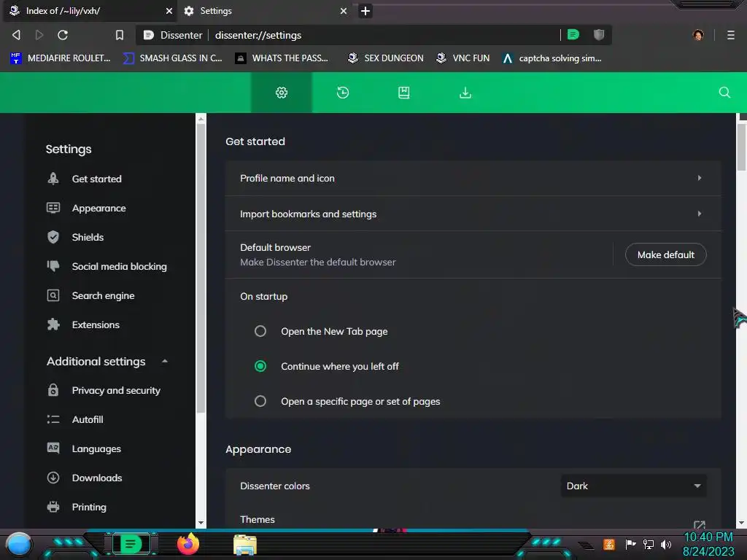Click the network tray icon
This screenshot has height=560, width=747.
648,544
